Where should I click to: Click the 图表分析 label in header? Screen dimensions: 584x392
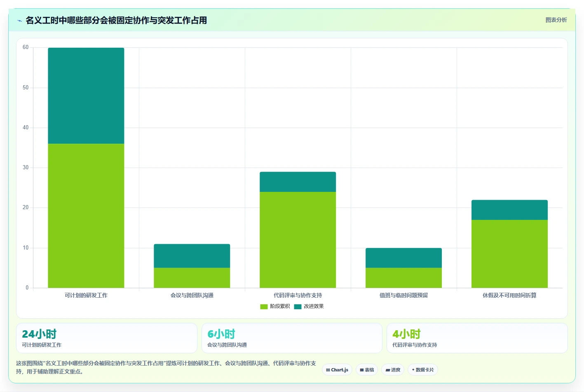556,20
